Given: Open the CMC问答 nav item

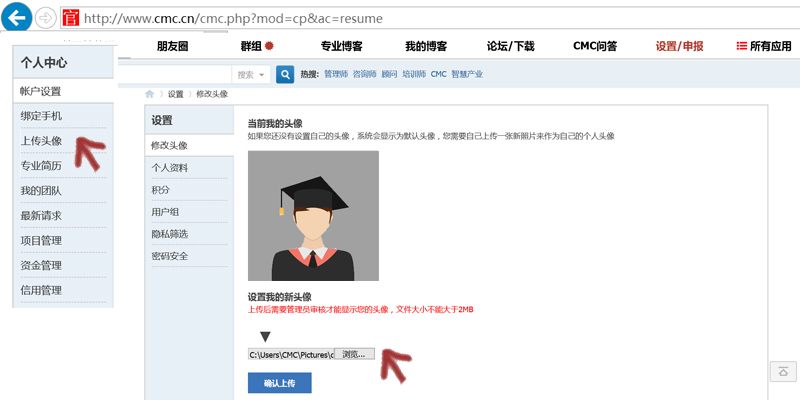Looking at the screenshot, I should click(595, 46).
